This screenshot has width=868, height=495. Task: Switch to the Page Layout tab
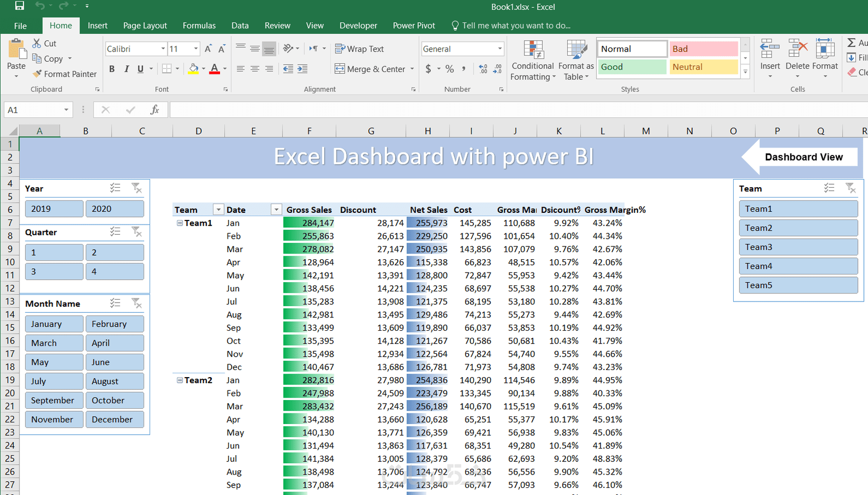145,26
